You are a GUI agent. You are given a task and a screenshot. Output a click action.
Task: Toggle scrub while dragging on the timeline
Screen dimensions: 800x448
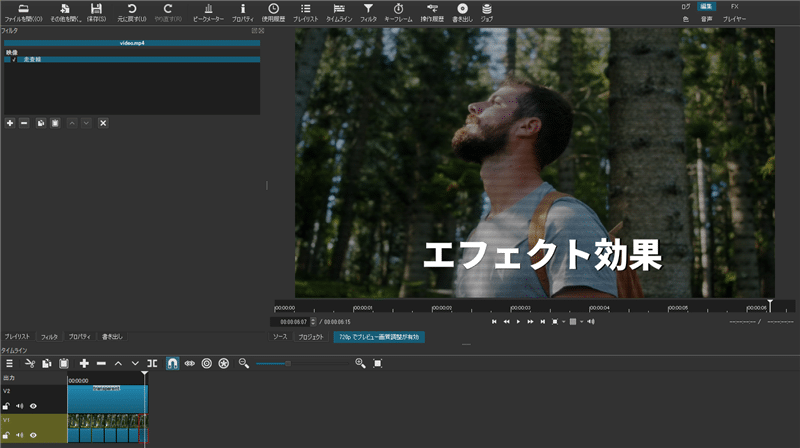click(x=189, y=363)
